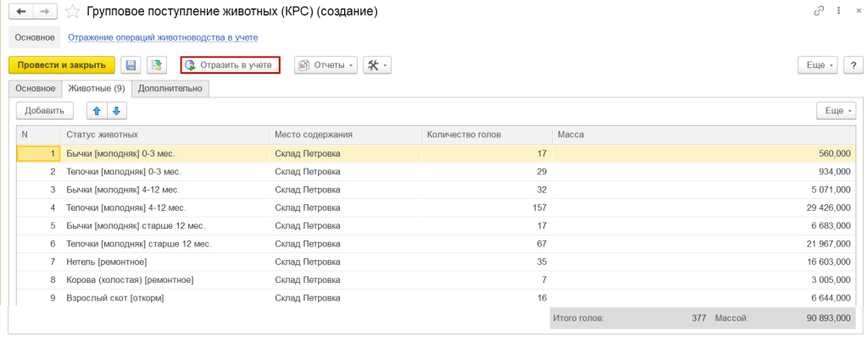Click Провести и закрыть button
868x337 pixels.
coord(61,64)
